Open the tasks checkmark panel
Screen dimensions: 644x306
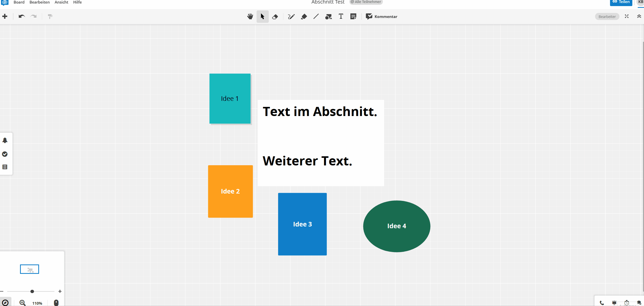pyautogui.click(x=5, y=154)
